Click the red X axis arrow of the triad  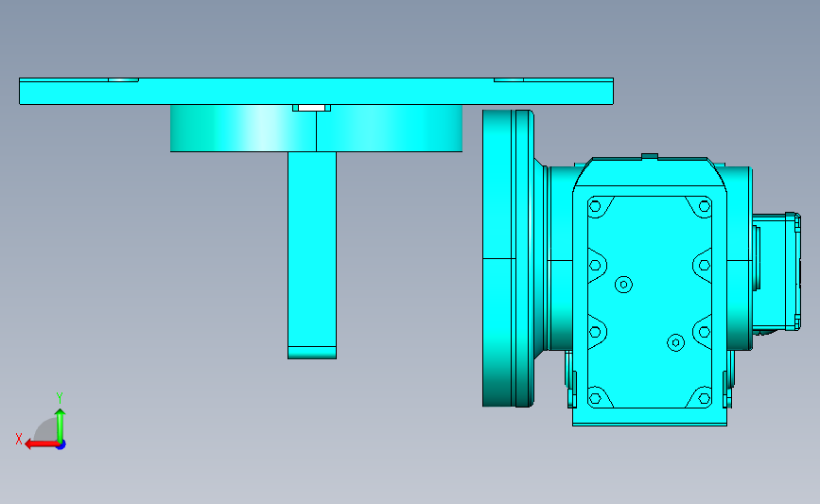pyautogui.click(x=42, y=444)
